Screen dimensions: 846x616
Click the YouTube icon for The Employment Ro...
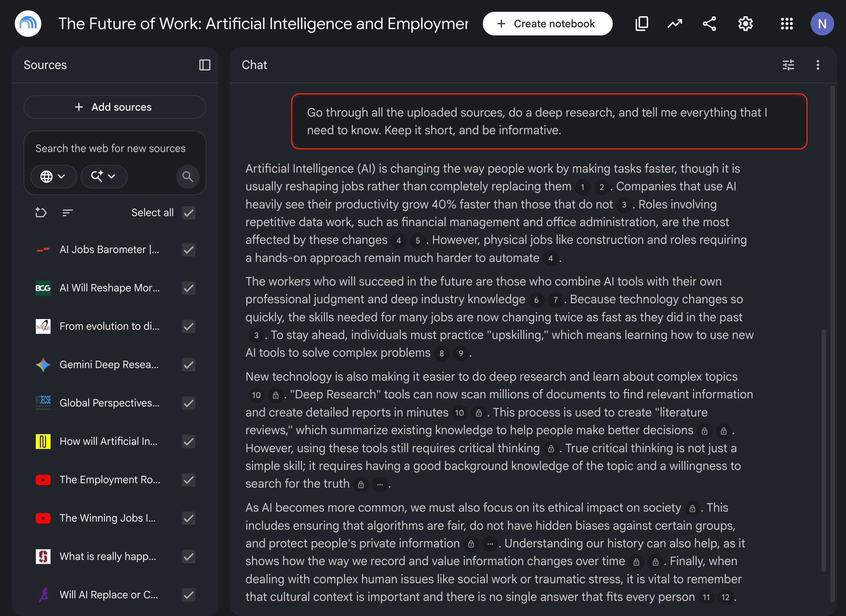point(43,480)
